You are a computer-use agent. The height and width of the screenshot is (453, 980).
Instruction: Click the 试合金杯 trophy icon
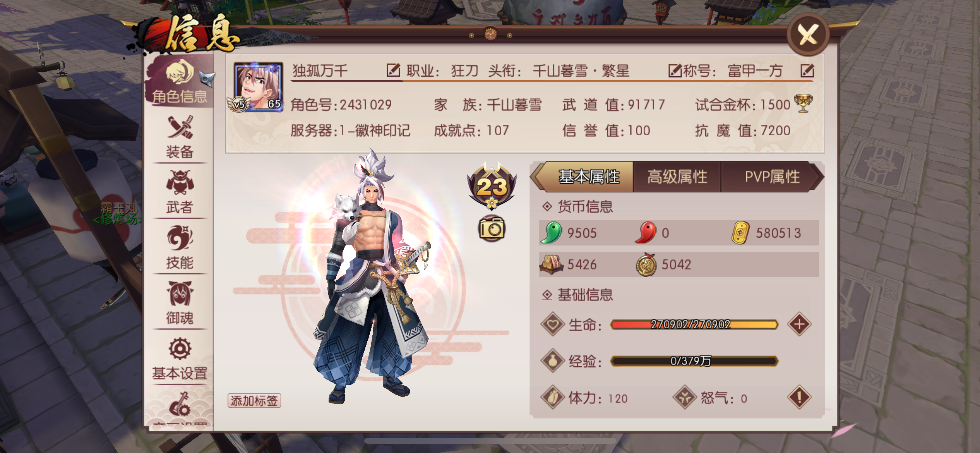coord(803,103)
